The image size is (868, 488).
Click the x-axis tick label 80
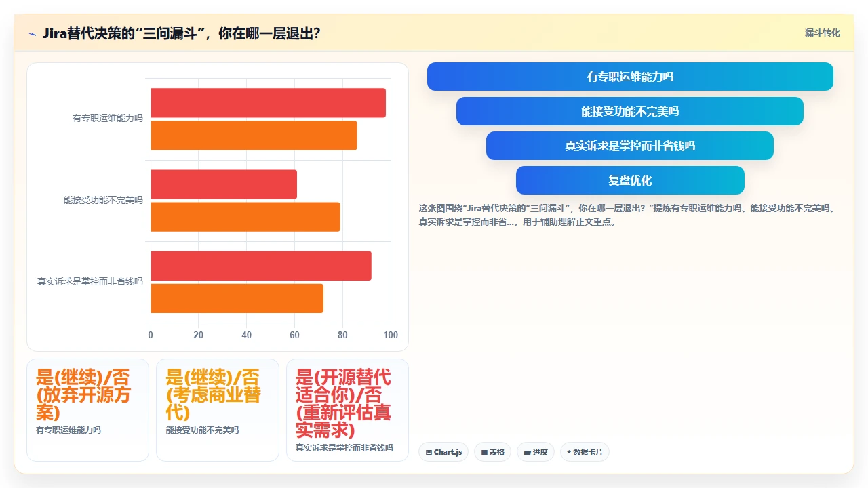tap(342, 335)
